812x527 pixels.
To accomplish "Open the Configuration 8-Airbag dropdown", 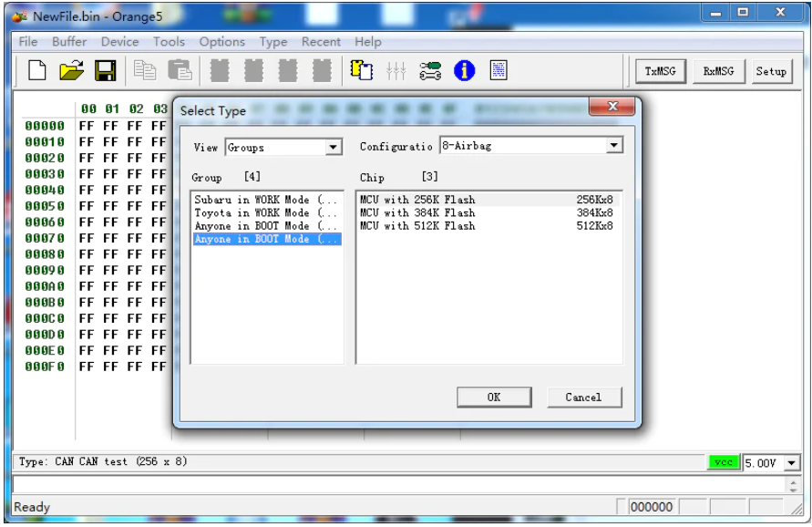I will [614, 145].
